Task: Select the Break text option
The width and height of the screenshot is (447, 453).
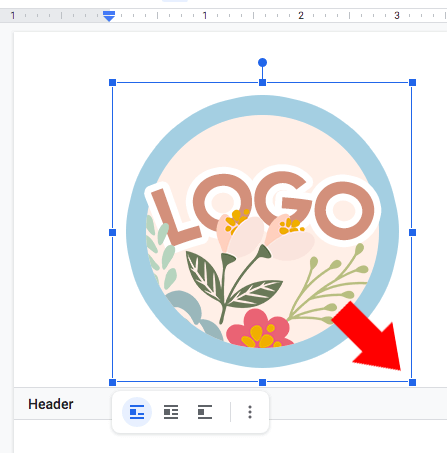Action: coord(205,412)
